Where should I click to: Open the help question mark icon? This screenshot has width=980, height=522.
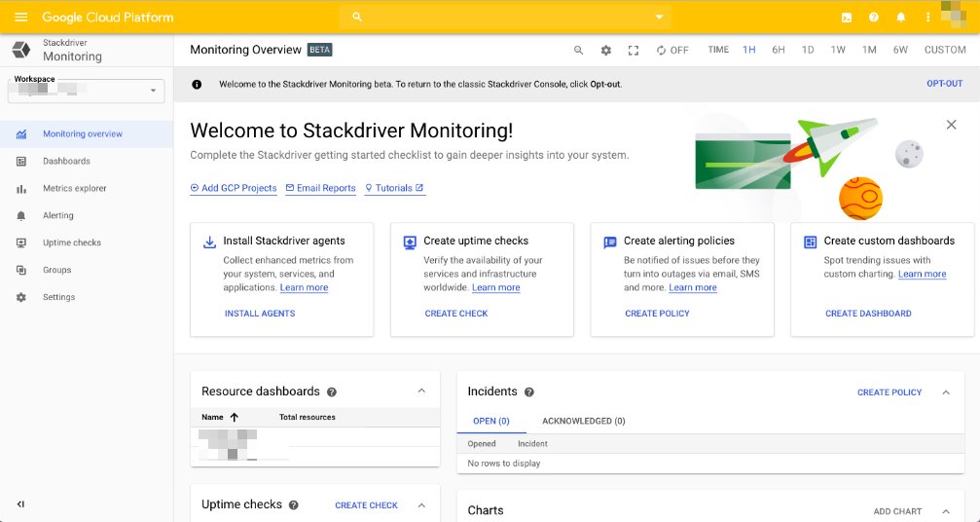(874, 18)
